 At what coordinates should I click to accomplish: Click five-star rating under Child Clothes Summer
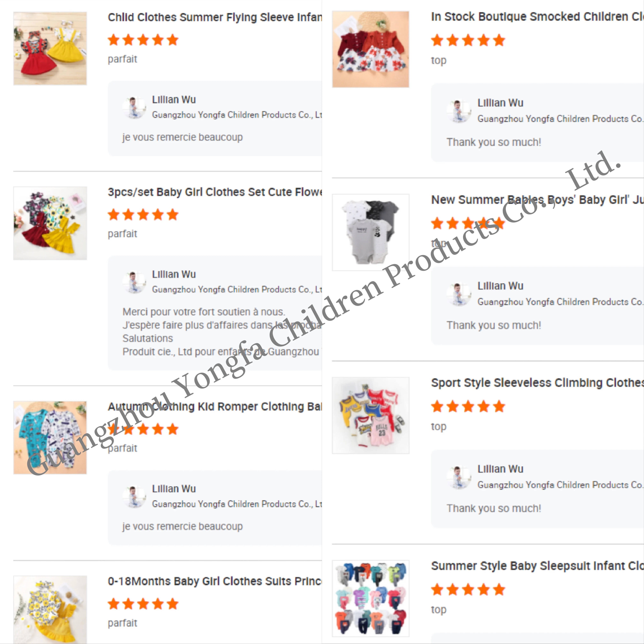pos(143,40)
